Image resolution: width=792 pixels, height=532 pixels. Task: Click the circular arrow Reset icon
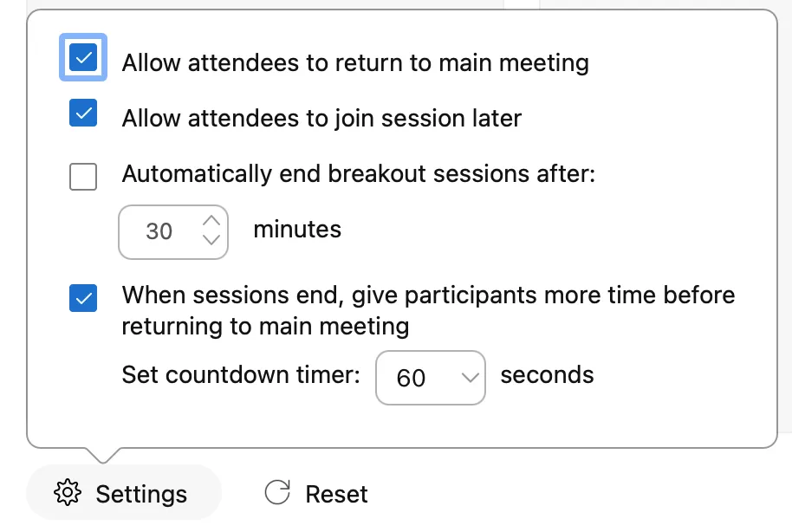point(277,493)
